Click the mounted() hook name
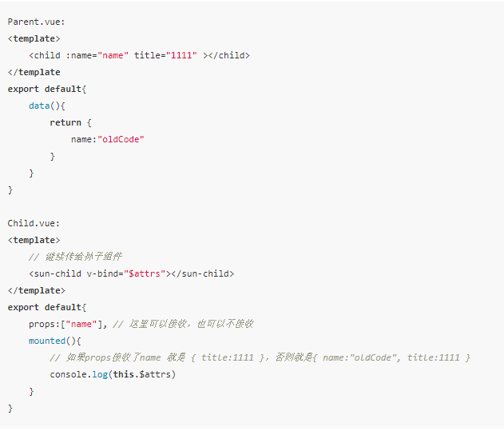Image resolution: width=504 pixels, height=439 pixels. point(47,341)
